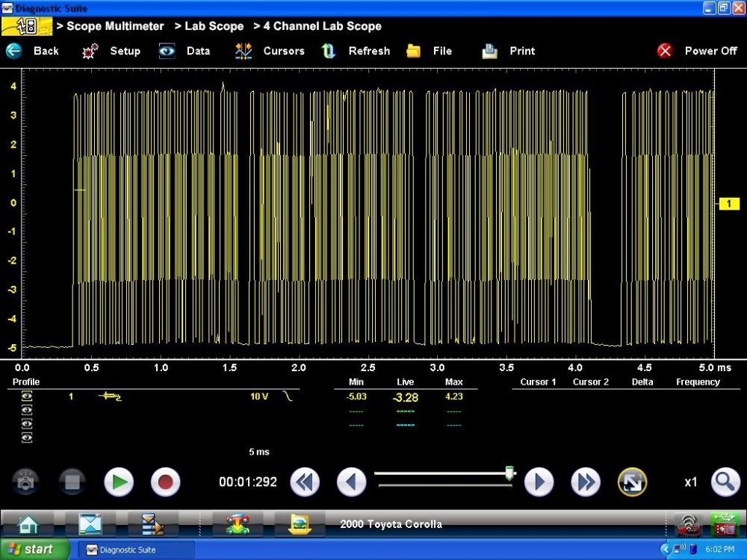Screen dimensions: 747x560
Task: Toggle channel 1 visibility eye
Action: tap(27, 396)
